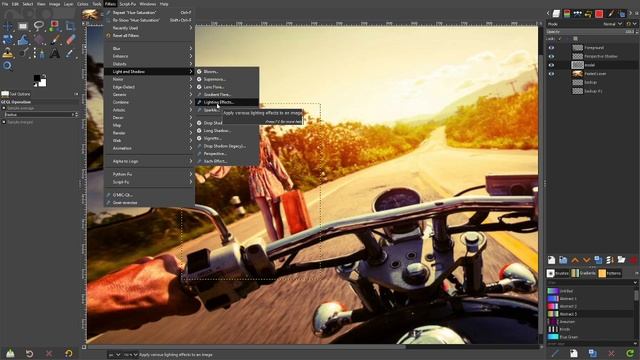640x360 pixels.
Task: Select the Eraser tool
Action: coord(71,40)
